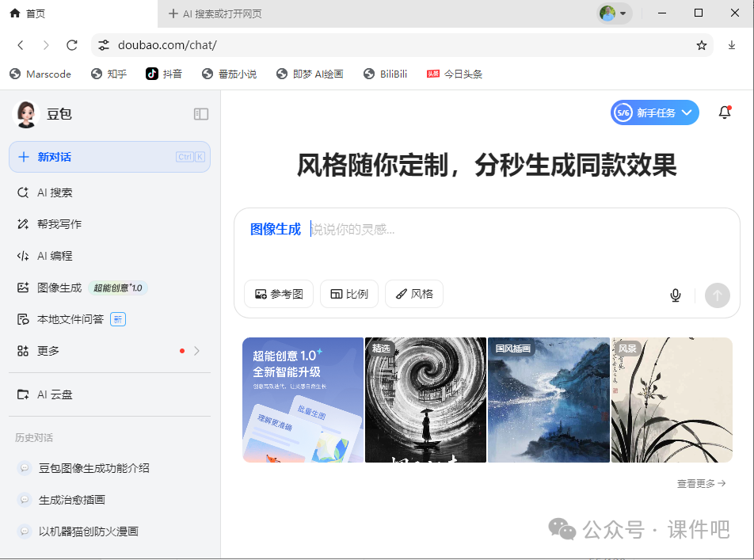Select AI 编程 in the sidebar
This screenshot has width=754, height=560.
pos(50,255)
